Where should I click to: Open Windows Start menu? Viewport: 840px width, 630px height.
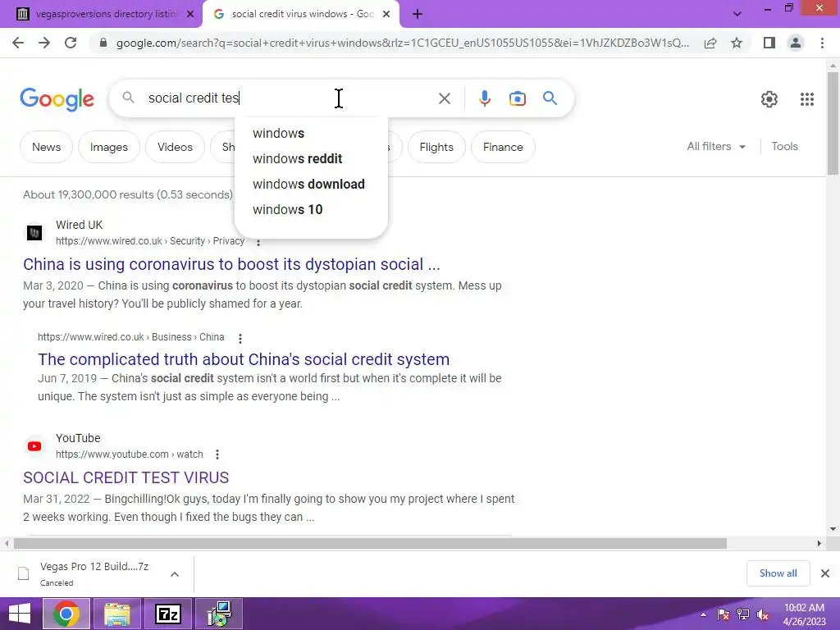click(x=20, y=614)
